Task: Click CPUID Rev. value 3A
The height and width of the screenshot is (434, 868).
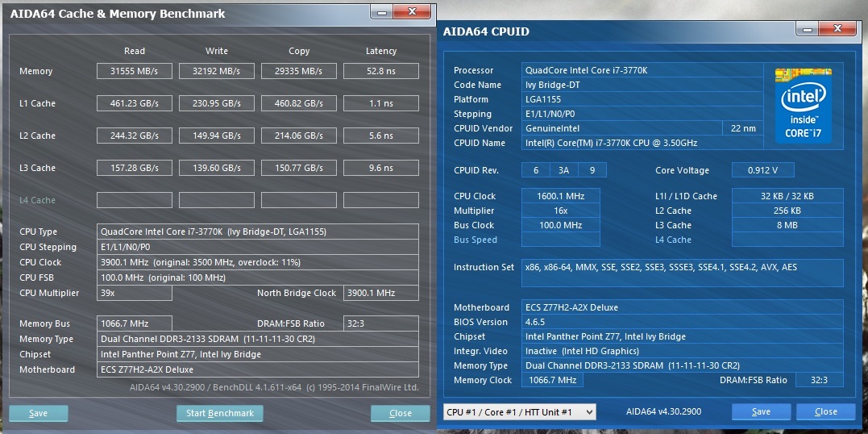Action: point(563,170)
